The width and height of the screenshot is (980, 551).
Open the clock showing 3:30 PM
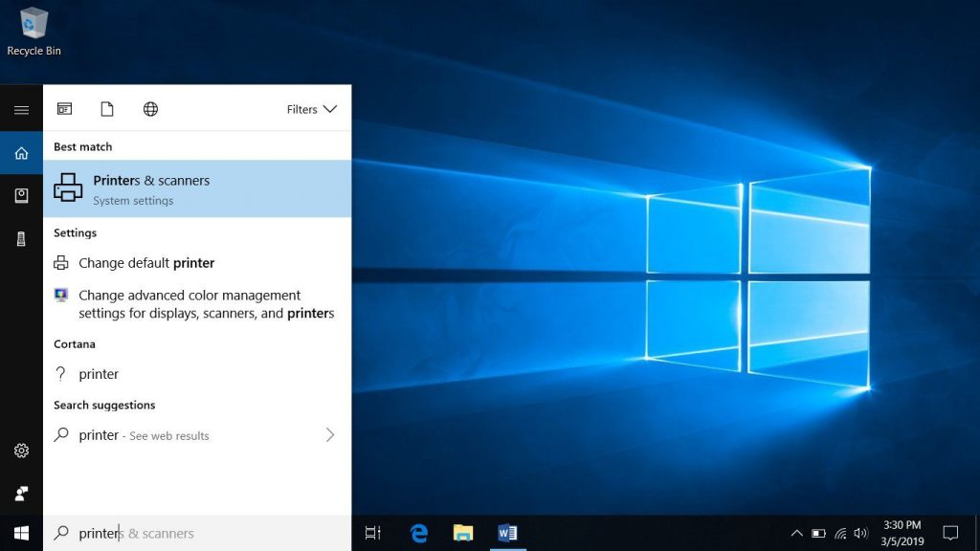(902, 533)
